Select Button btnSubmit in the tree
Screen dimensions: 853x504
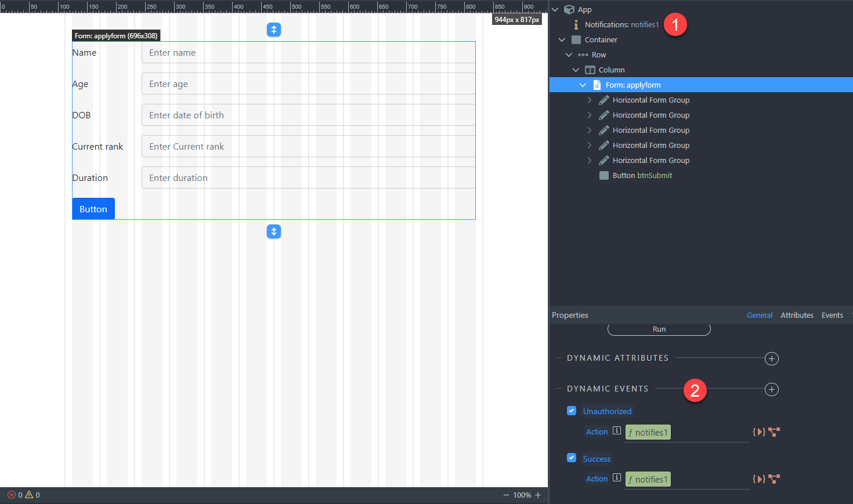642,176
